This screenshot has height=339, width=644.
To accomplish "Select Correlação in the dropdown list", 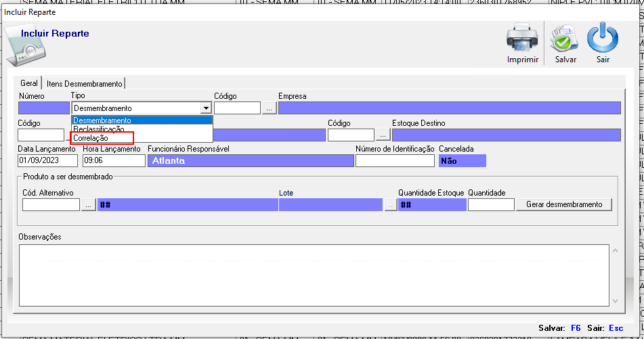I will pos(142,138).
